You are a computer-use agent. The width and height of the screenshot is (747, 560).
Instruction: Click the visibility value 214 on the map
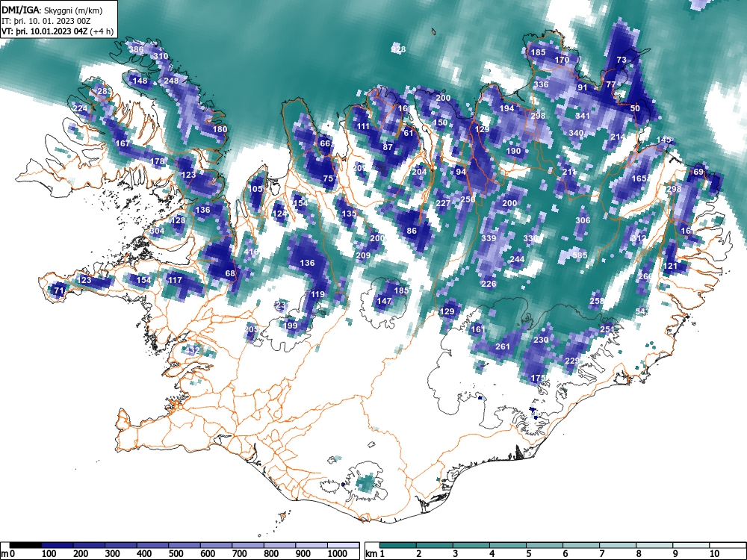[618, 137]
